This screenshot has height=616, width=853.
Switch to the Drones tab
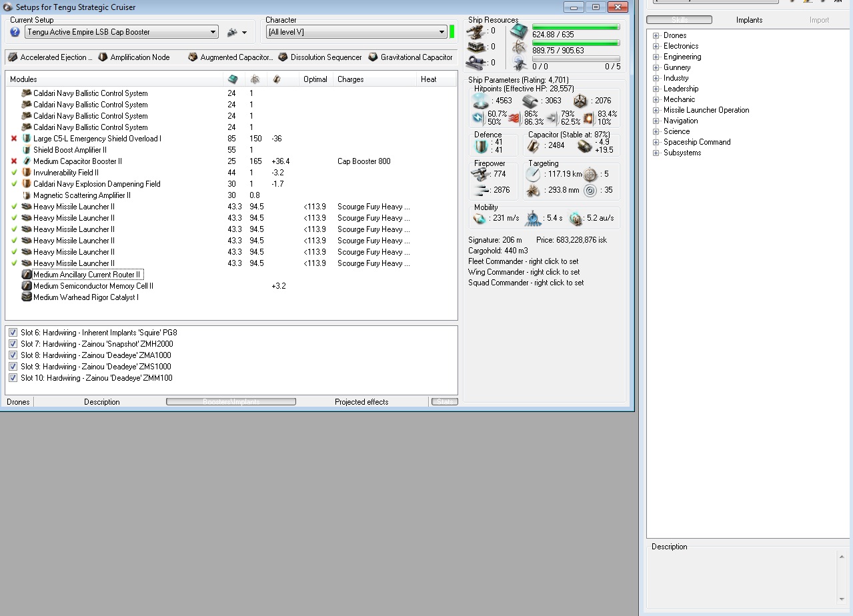(18, 402)
